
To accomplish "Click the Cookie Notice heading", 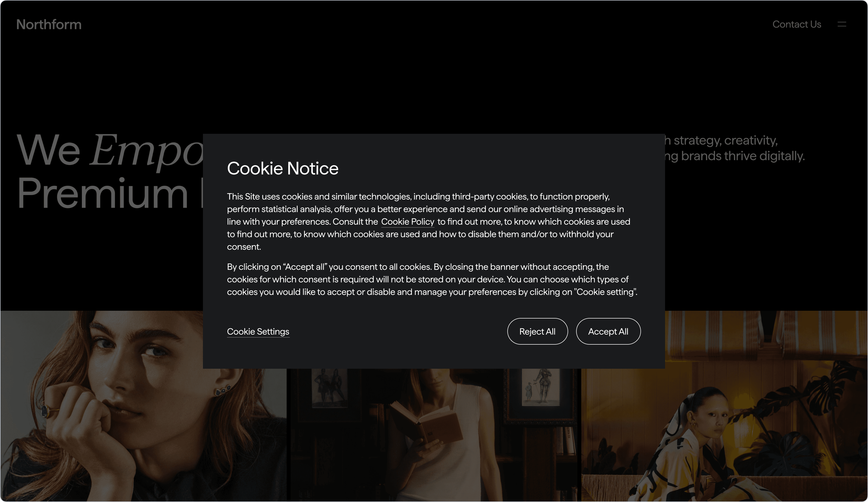I will (283, 168).
